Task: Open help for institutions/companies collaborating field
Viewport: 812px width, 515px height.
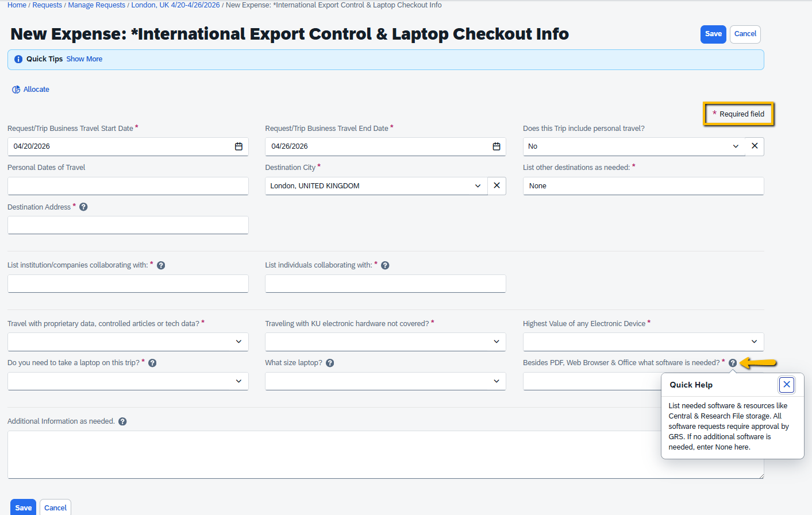Action: 160,265
